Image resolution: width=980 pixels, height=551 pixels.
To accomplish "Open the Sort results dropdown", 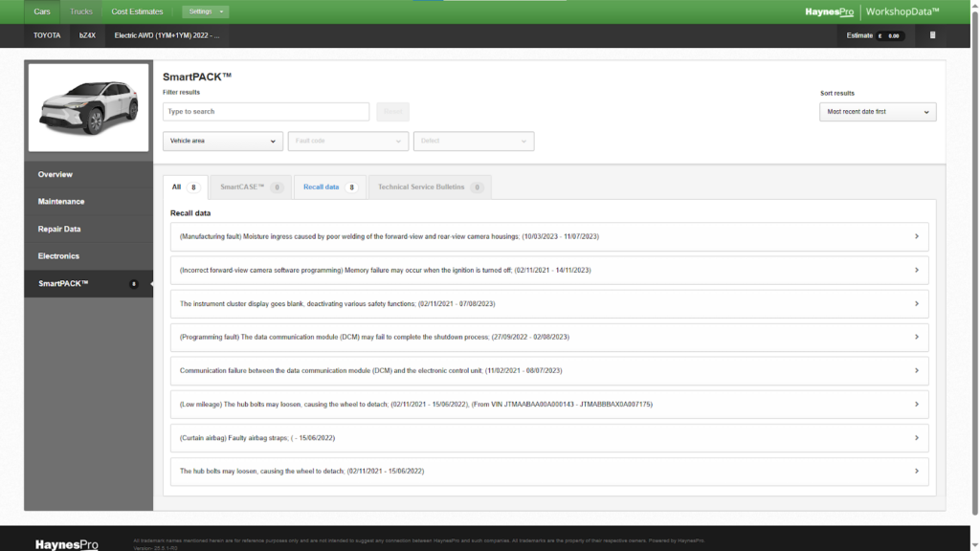I will (878, 112).
